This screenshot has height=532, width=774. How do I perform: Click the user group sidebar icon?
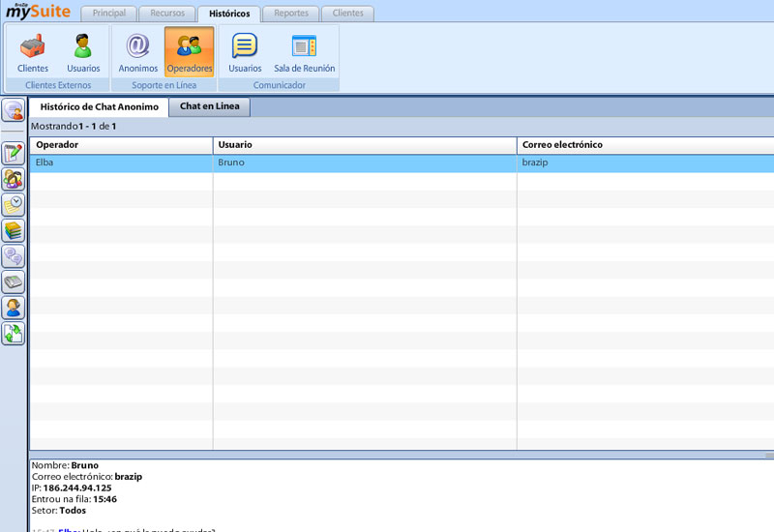[14, 179]
